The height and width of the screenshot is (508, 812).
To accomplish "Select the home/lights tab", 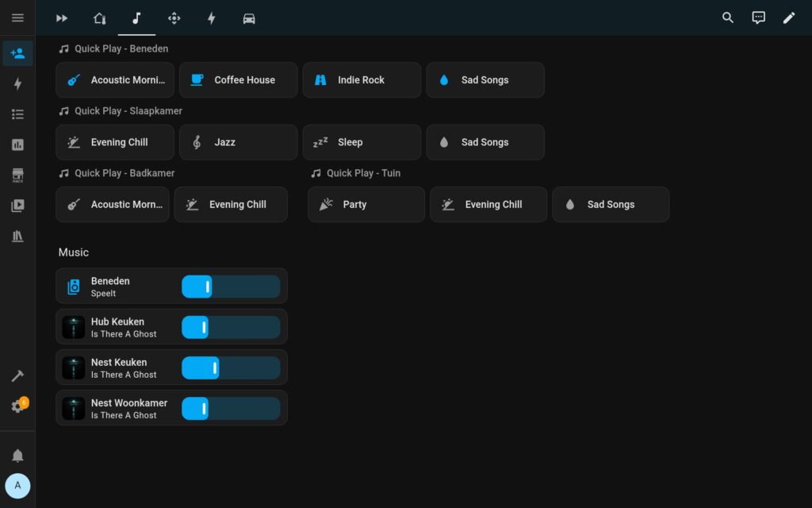I will pos(99,18).
